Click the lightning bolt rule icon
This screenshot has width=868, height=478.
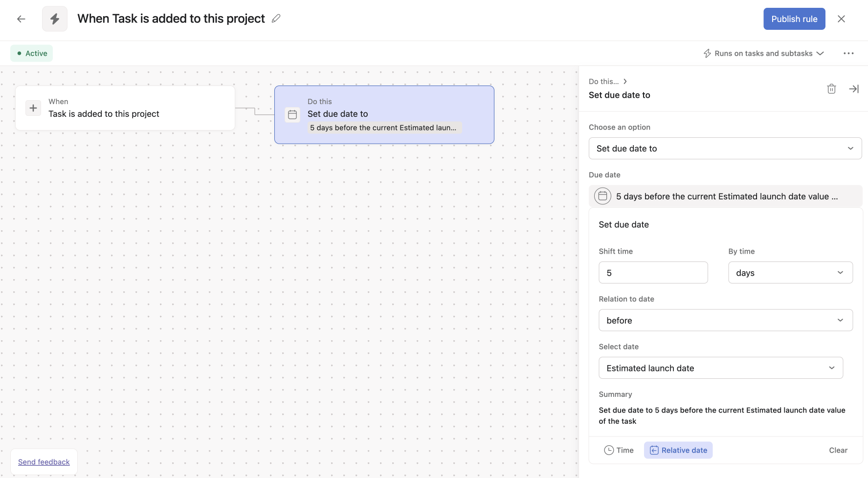(x=55, y=19)
